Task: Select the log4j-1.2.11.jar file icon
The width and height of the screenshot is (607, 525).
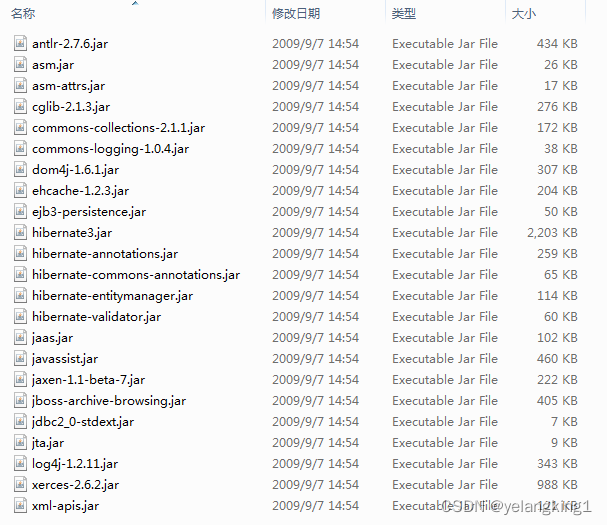Action: click(20, 463)
